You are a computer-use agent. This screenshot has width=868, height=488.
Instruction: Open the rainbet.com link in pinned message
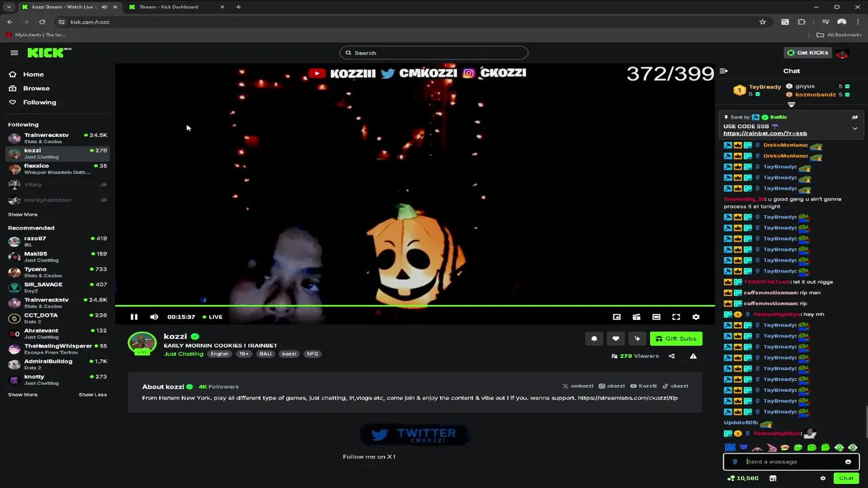[x=765, y=134]
